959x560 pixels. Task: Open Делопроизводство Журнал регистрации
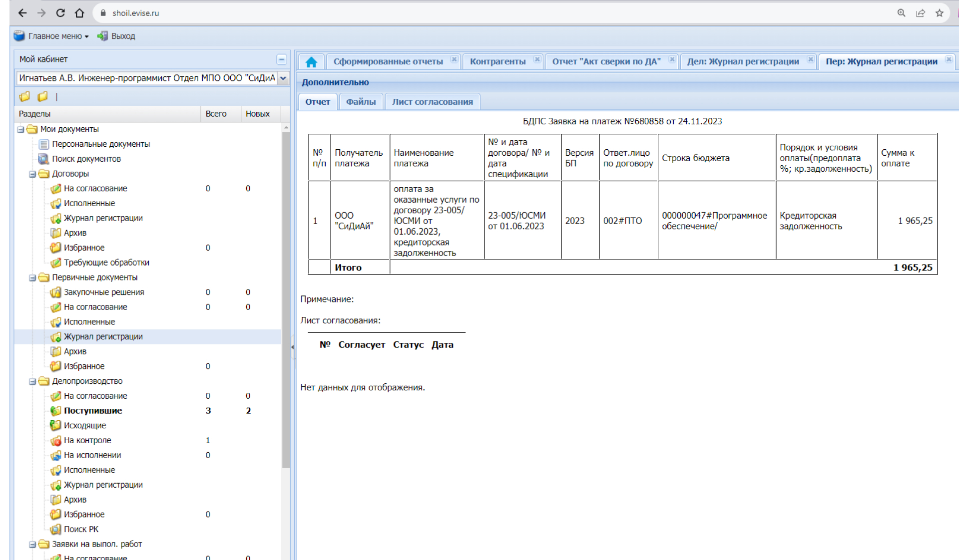coord(103,485)
